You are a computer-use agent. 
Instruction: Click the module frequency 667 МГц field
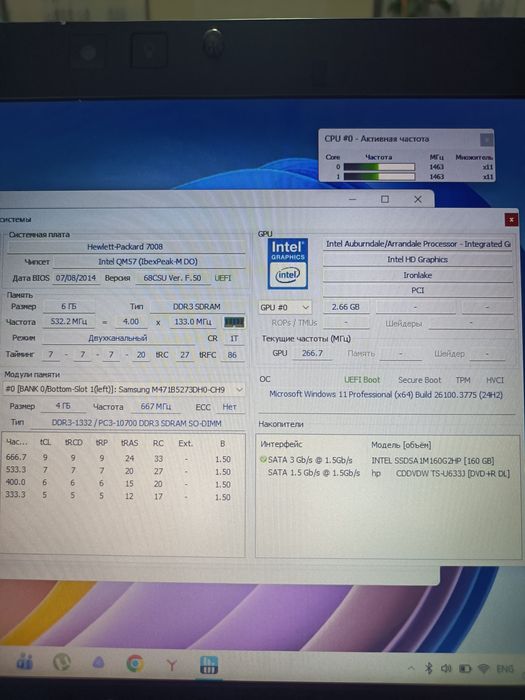(156, 406)
